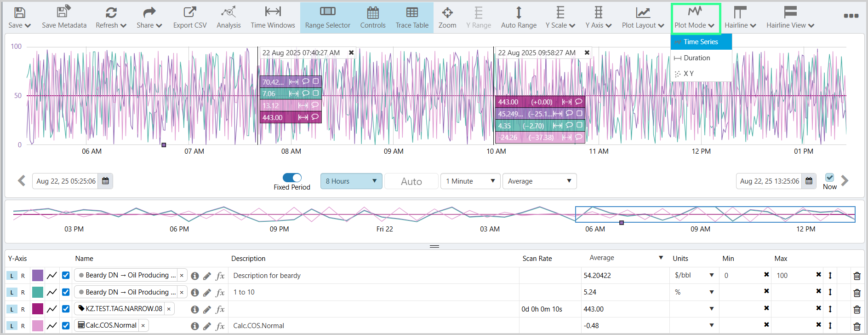Expand the 1 Minute interval dropdown
The width and height of the screenshot is (868, 335).
click(x=470, y=181)
